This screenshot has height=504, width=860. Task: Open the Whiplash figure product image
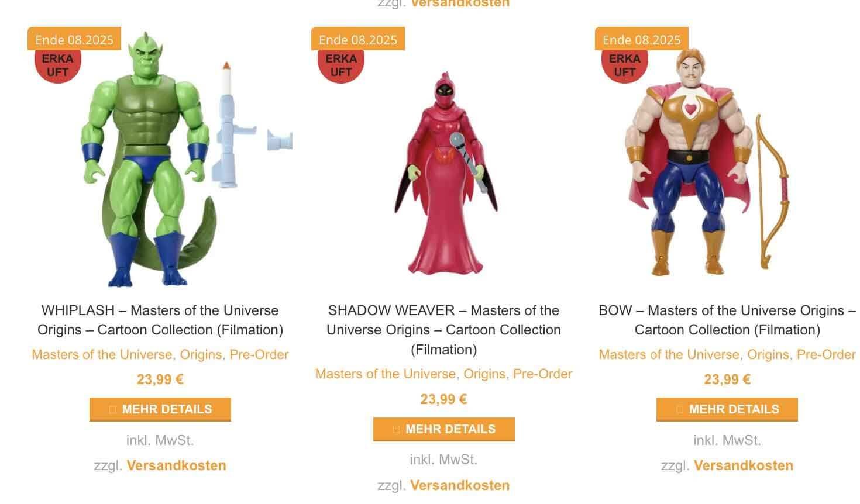[x=160, y=159]
